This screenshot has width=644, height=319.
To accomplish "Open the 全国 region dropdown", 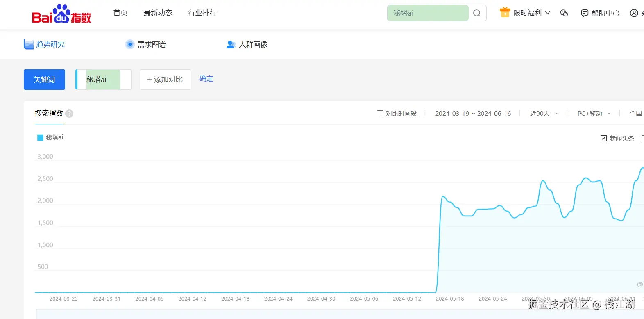I will pos(637,114).
